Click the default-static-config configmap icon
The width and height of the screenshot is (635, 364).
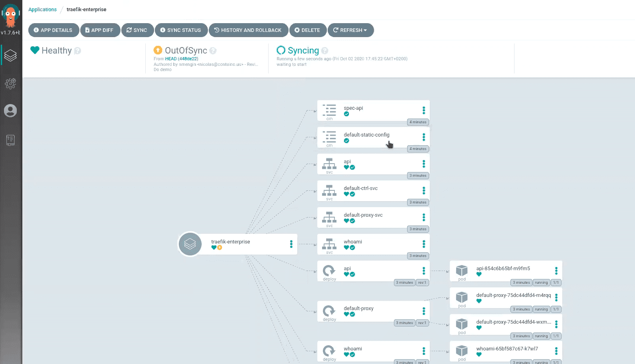(x=329, y=136)
